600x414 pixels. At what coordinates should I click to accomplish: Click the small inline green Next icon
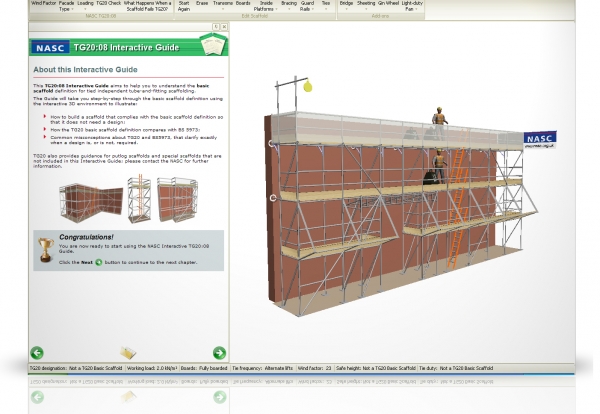coord(99,262)
